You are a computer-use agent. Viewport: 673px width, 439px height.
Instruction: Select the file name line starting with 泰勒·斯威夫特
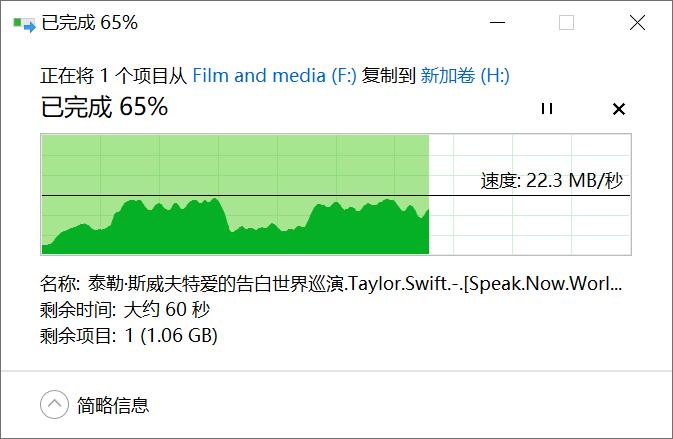click(330, 283)
